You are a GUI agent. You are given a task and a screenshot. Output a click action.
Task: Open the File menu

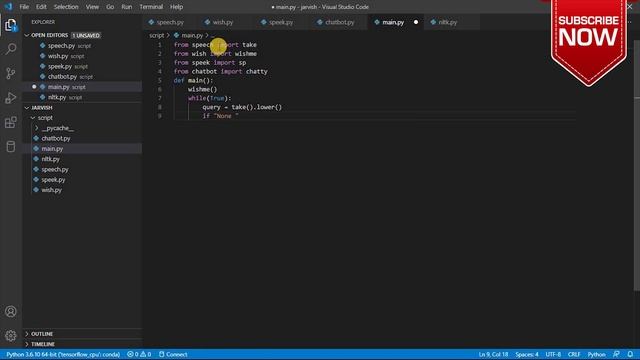pos(24,7)
